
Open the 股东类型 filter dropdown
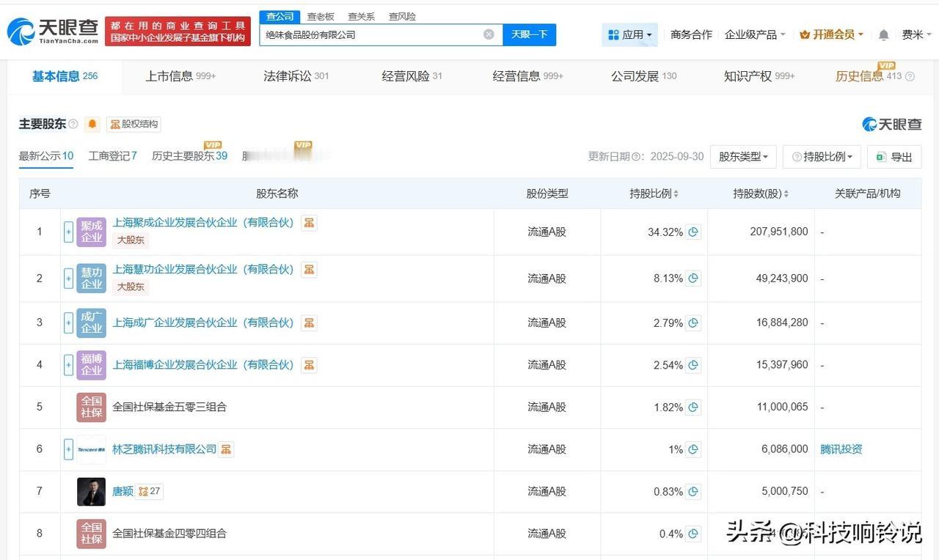[743, 157]
